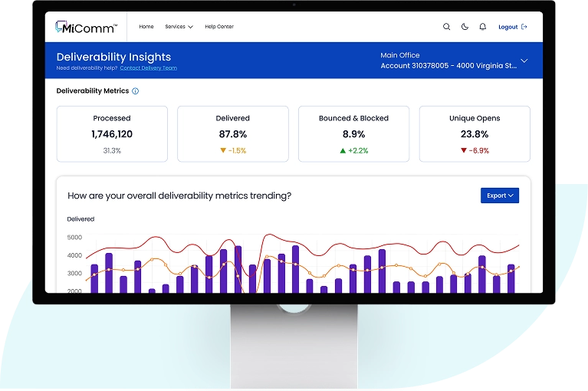Click the Contact Delivery Team link
This screenshot has height=391, width=588.
(149, 68)
